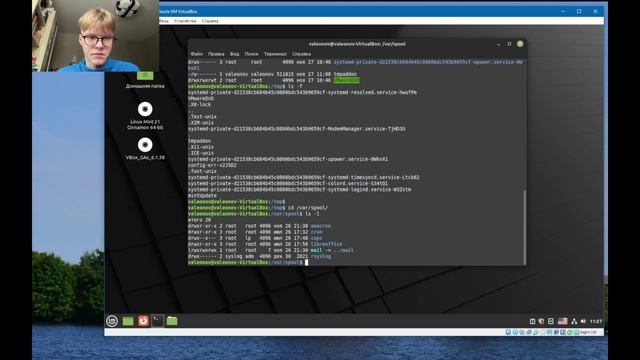Screen dimensions: 640x360
Task: Click the 'config-err-v2JSD2' output line
Action: click(212, 165)
